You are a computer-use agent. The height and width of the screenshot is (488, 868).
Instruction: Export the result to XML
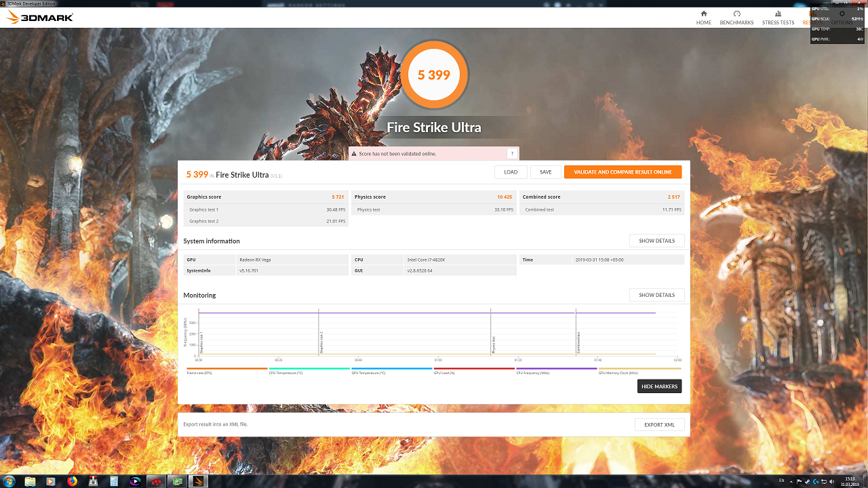[659, 424]
